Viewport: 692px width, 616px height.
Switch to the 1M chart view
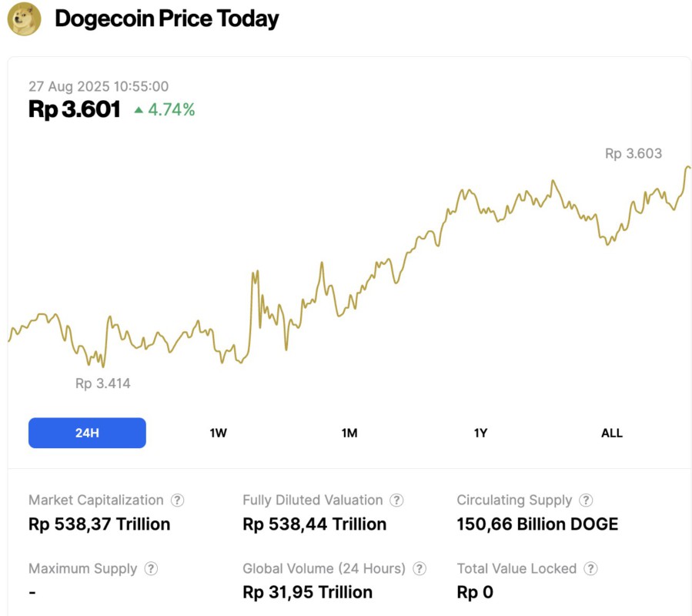[349, 433]
